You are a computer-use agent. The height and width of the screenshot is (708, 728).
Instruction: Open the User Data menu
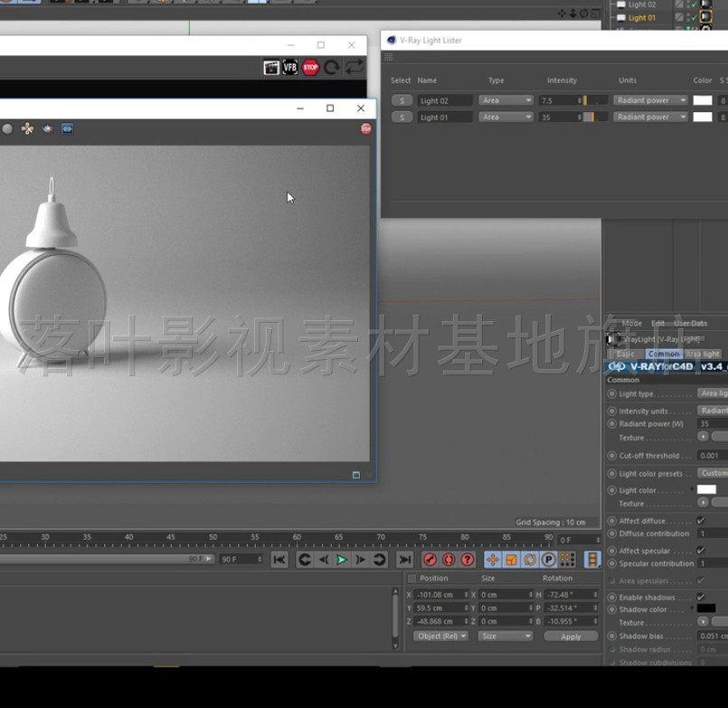[690, 323]
